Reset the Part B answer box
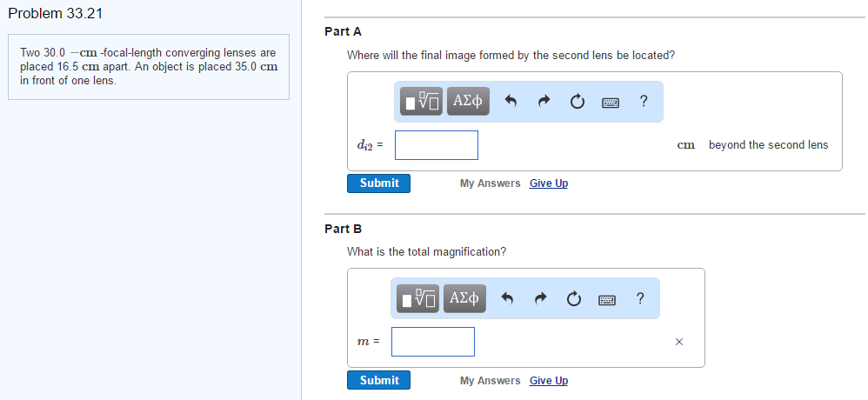 point(573,300)
